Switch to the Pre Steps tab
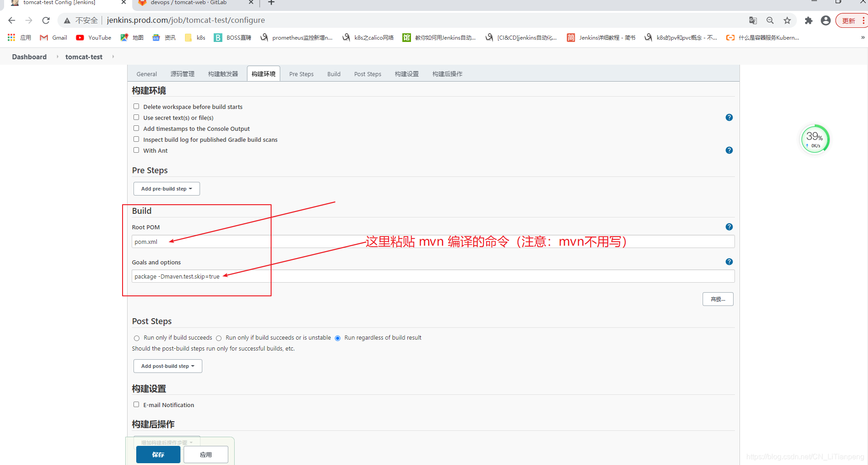 click(301, 74)
